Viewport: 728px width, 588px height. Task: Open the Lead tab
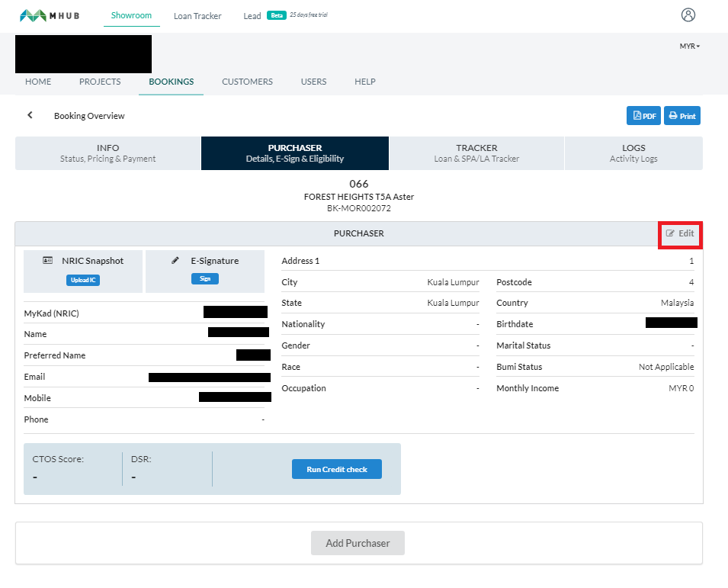click(252, 16)
